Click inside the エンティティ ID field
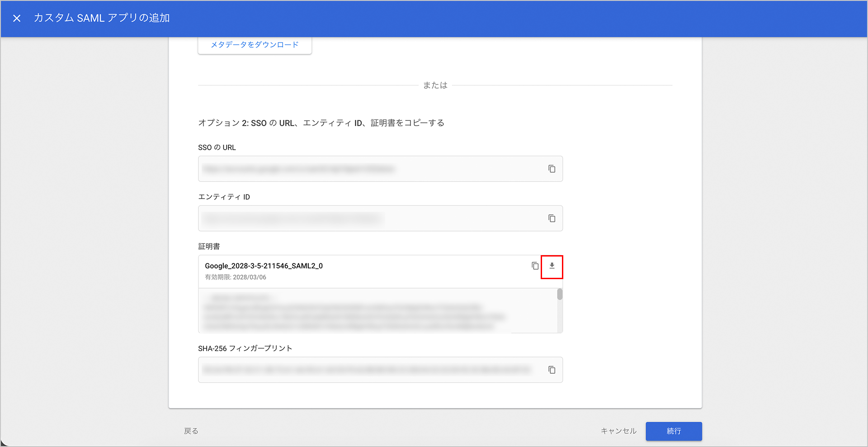868x447 pixels. (371, 219)
